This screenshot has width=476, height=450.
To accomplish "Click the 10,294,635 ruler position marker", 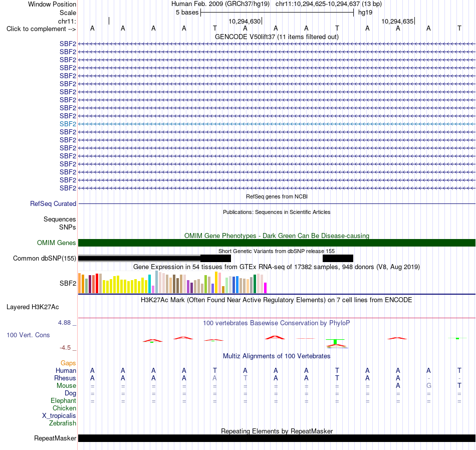I will click(x=397, y=21).
